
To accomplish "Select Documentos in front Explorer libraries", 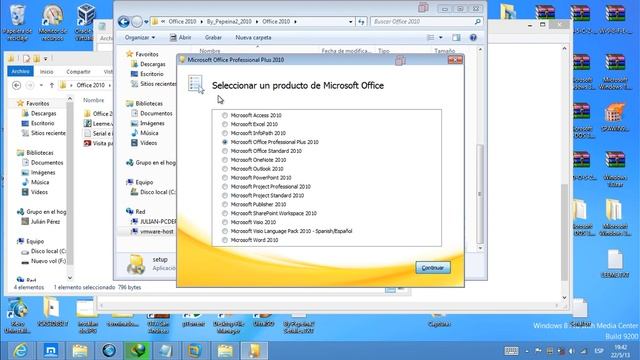I will click(x=156, y=113).
